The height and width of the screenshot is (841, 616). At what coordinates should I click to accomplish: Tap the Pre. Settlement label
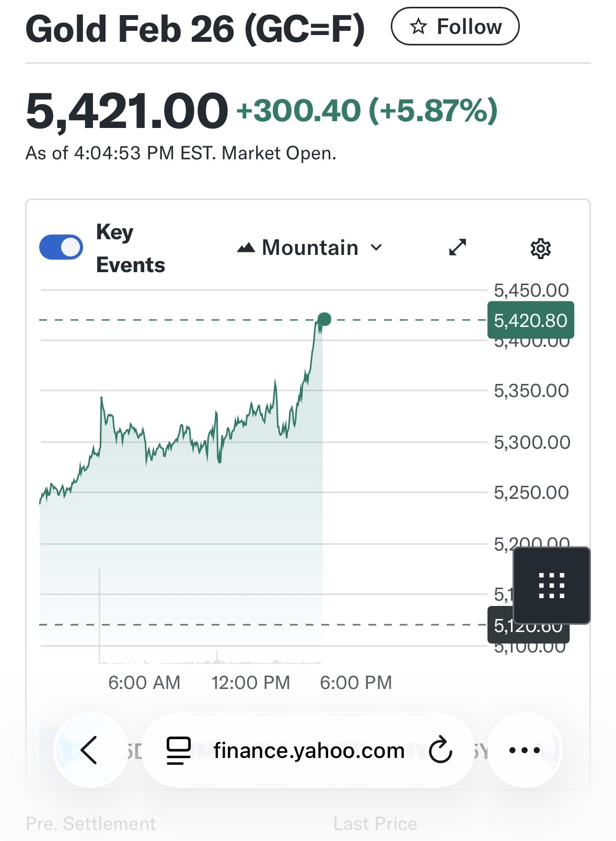[x=91, y=824]
